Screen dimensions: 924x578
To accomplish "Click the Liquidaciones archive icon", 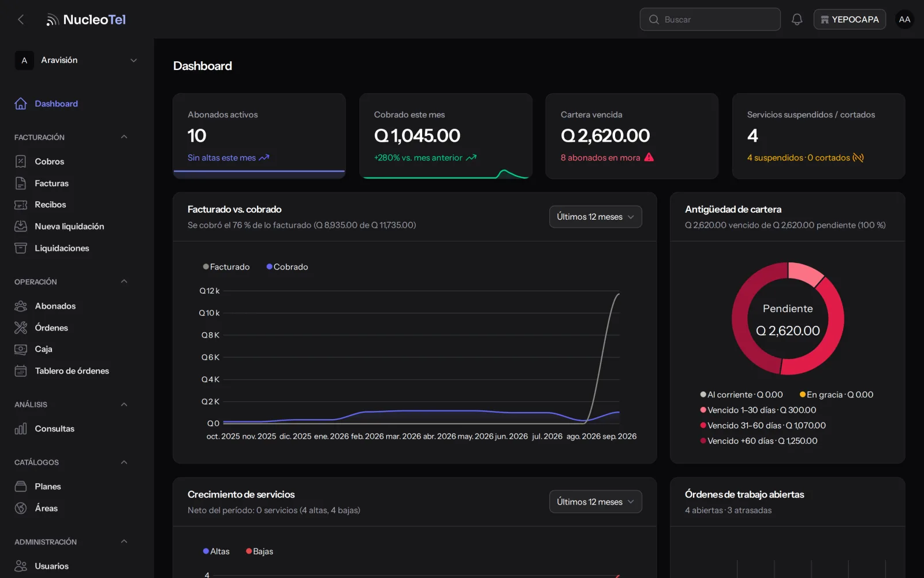I will point(21,248).
